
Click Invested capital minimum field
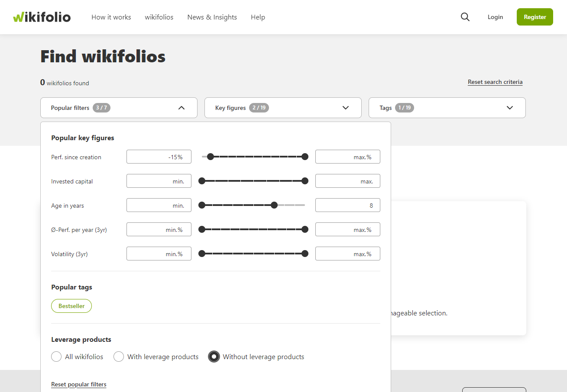tap(159, 181)
